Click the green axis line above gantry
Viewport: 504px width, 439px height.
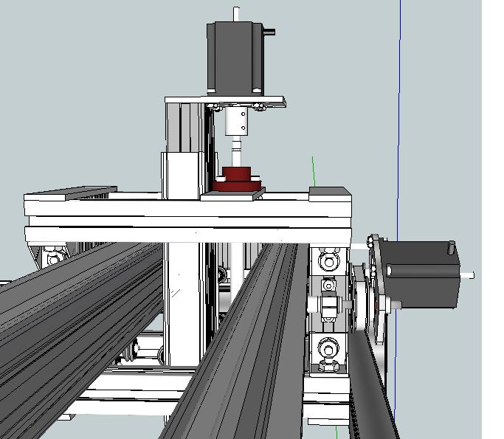[314, 172]
